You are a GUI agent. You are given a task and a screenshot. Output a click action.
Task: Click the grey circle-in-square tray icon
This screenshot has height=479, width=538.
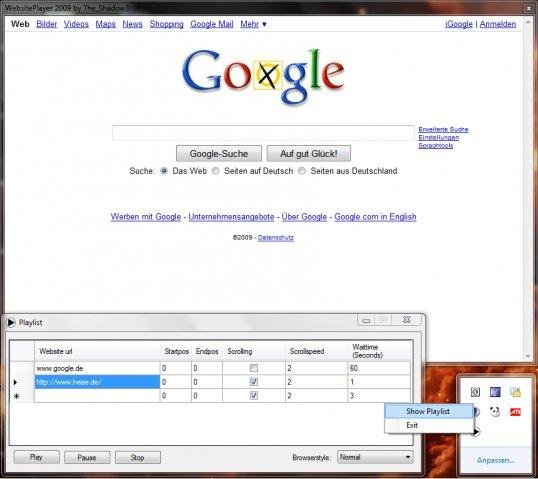[475, 392]
